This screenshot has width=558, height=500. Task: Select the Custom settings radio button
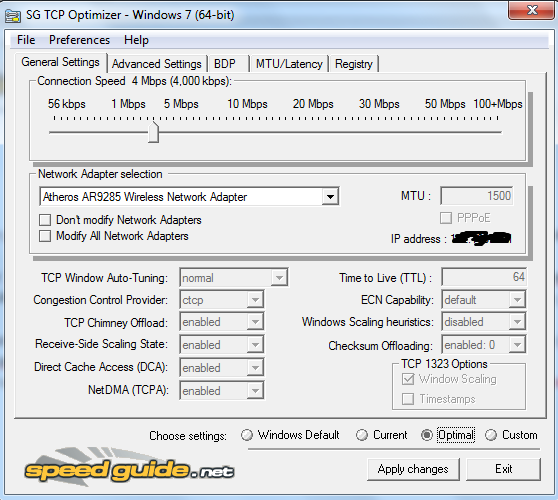click(x=491, y=435)
